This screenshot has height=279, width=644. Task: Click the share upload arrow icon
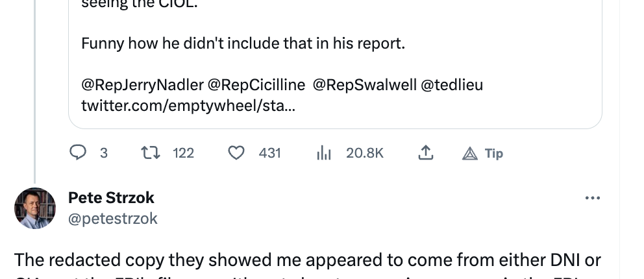tap(425, 153)
